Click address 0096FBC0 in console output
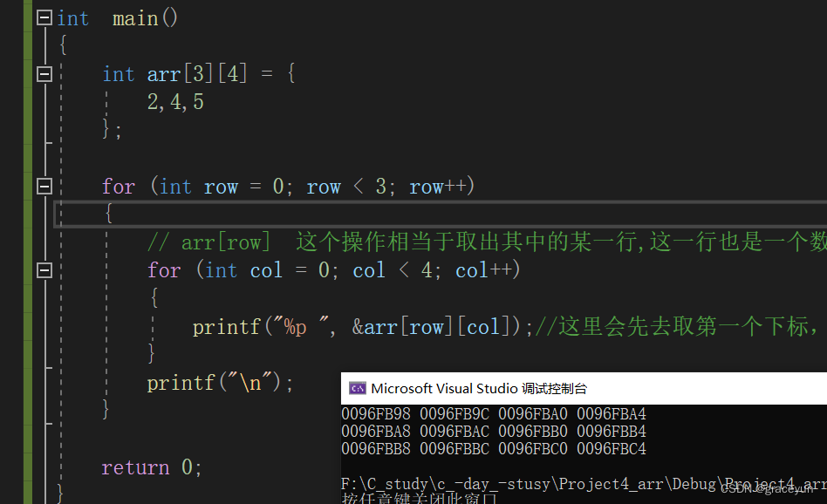The image size is (827, 504). click(533, 449)
